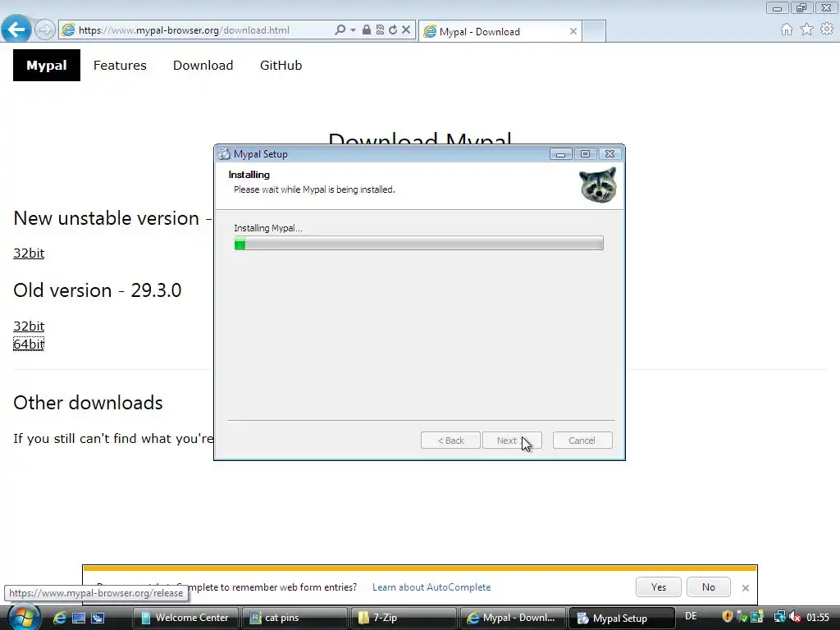Click the installation progress bar
The image size is (840, 630).
(419, 243)
